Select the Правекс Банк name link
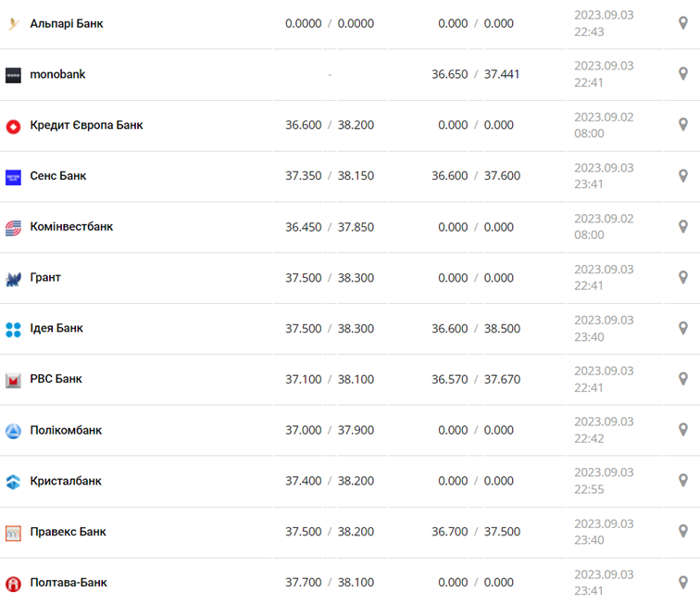The width and height of the screenshot is (700, 605). pos(68,532)
